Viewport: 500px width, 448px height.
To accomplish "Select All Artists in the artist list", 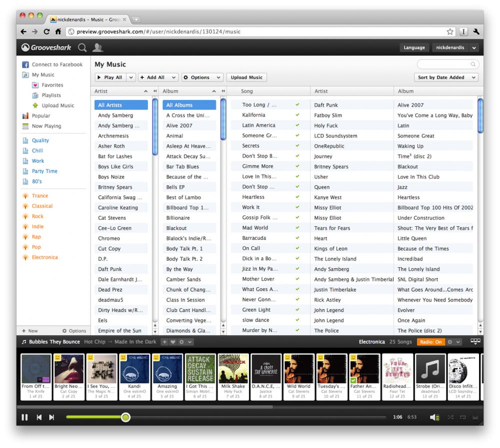I will click(x=121, y=105).
